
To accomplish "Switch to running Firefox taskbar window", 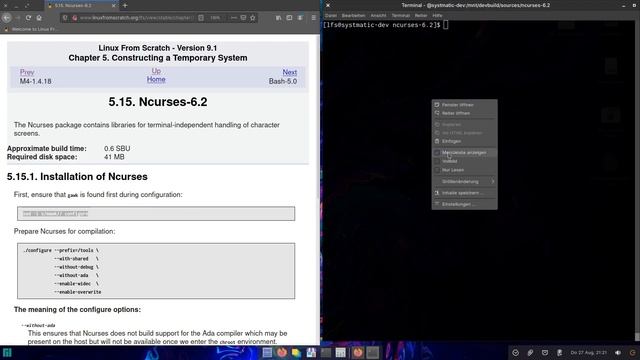I will [x=358, y=353].
